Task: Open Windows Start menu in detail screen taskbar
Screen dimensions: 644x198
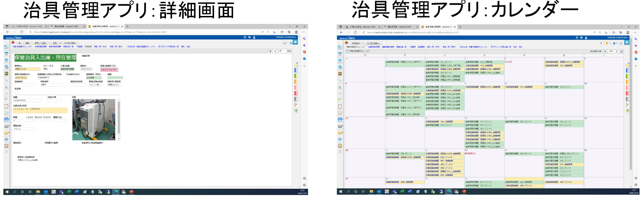Action: pyautogui.click(x=7, y=192)
